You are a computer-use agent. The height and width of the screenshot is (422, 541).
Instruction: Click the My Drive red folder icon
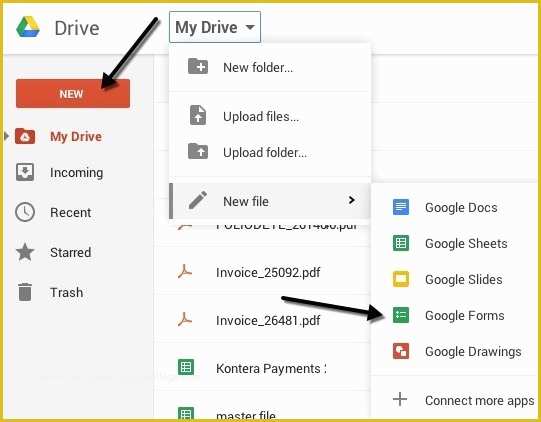point(25,136)
